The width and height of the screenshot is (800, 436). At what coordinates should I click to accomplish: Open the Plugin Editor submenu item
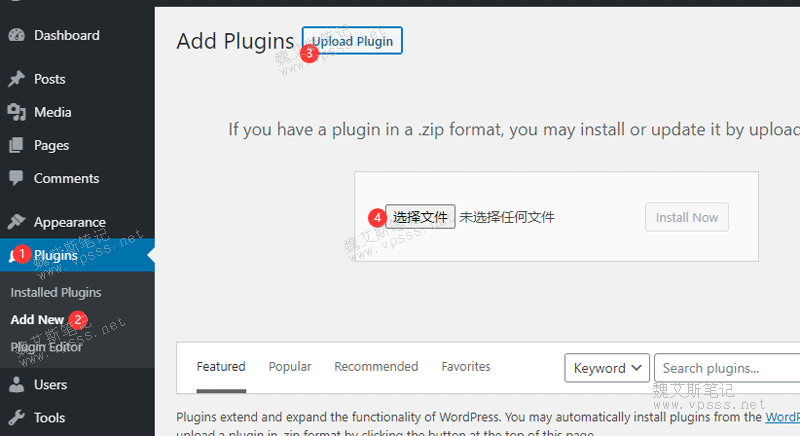pos(46,347)
